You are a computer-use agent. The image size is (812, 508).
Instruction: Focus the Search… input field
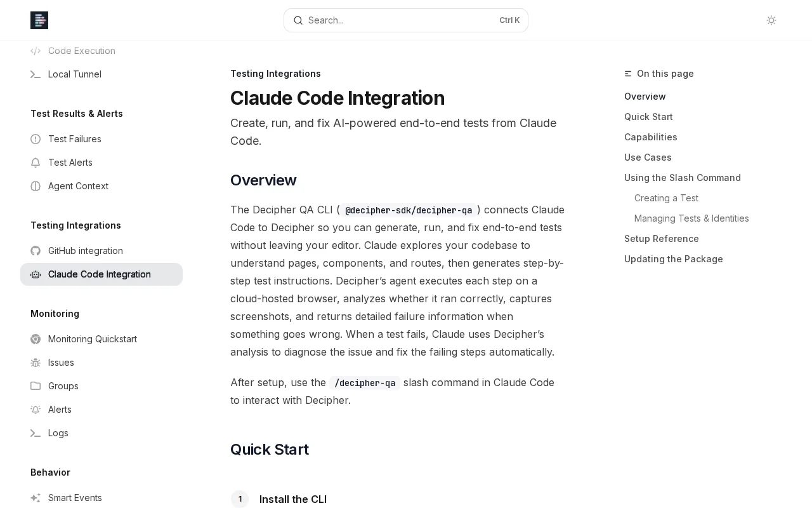406,20
